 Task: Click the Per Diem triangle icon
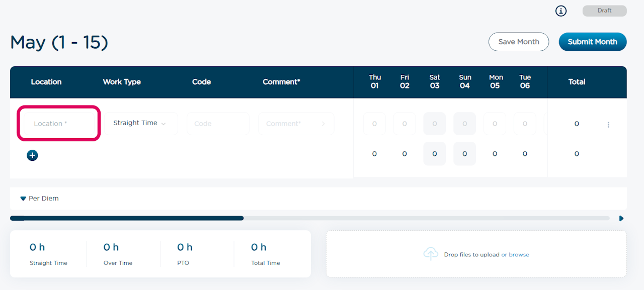click(x=23, y=198)
